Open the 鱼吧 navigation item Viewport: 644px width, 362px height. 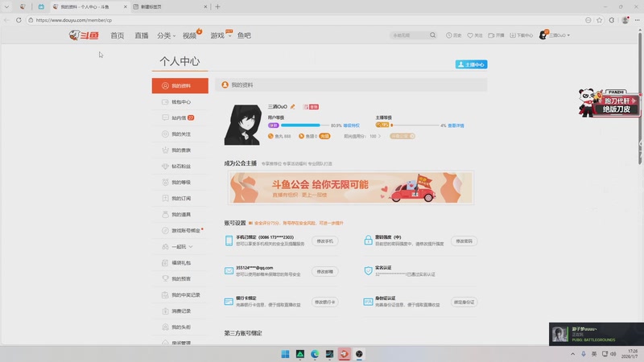point(244,35)
